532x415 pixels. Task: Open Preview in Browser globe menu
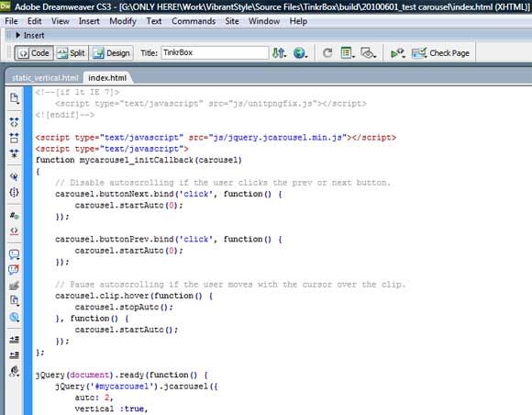click(x=300, y=53)
